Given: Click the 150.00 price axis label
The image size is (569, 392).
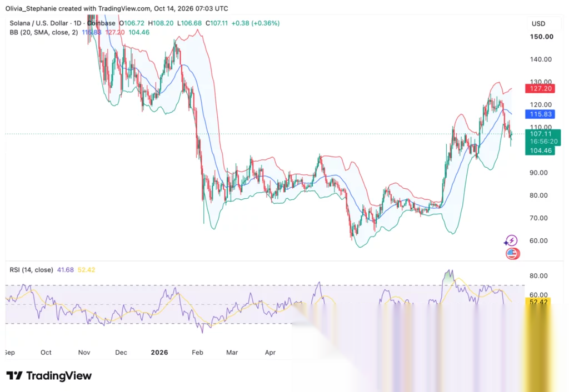Looking at the screenshot, I should [541, 37].
